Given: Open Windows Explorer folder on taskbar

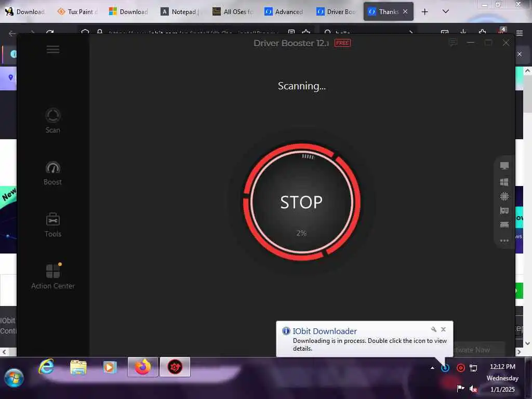Looking at the screenshot, I should point(78,367).
